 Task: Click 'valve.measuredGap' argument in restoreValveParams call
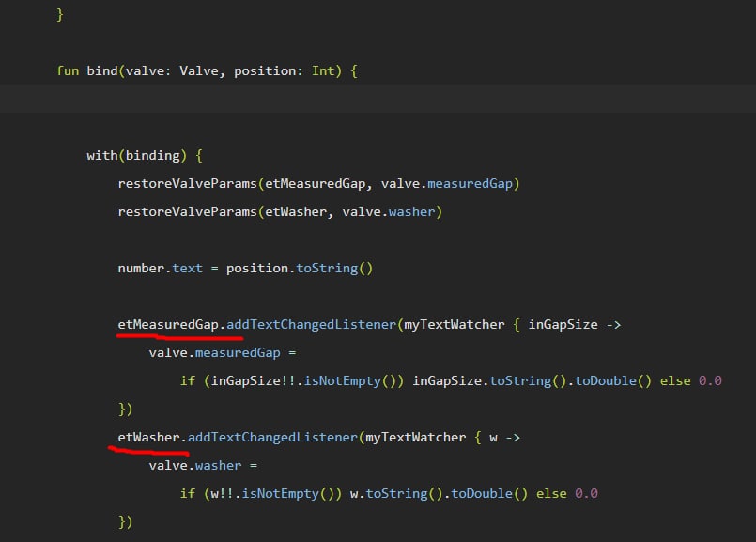coord(447,184)
